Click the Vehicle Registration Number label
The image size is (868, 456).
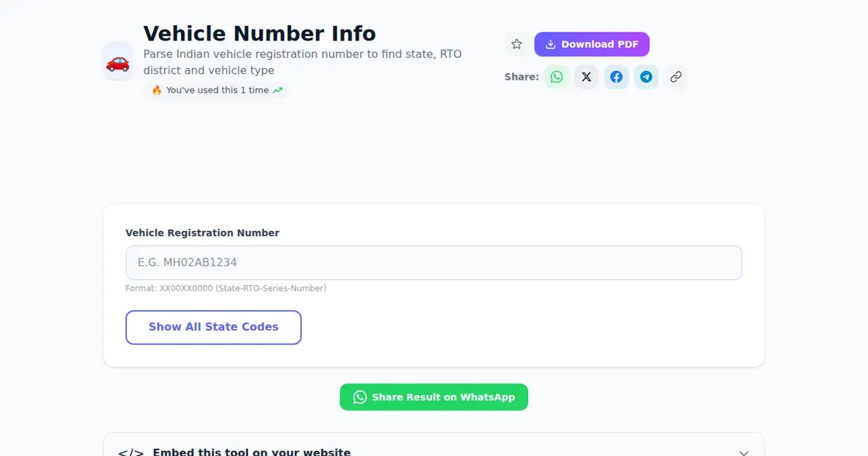point(203,233)
